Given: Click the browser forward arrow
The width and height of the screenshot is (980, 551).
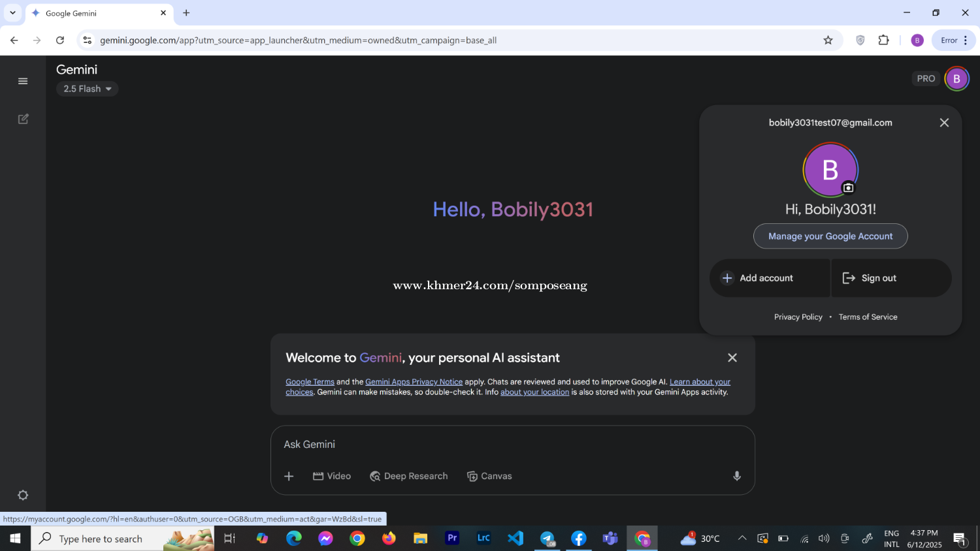Looking at the screenshot, I should tap(37, 40).
